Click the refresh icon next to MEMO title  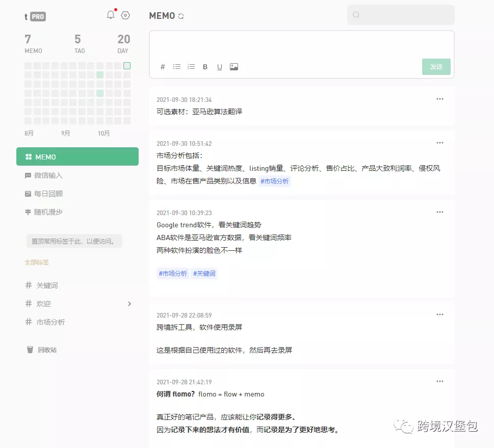click(x=181, y=16)
